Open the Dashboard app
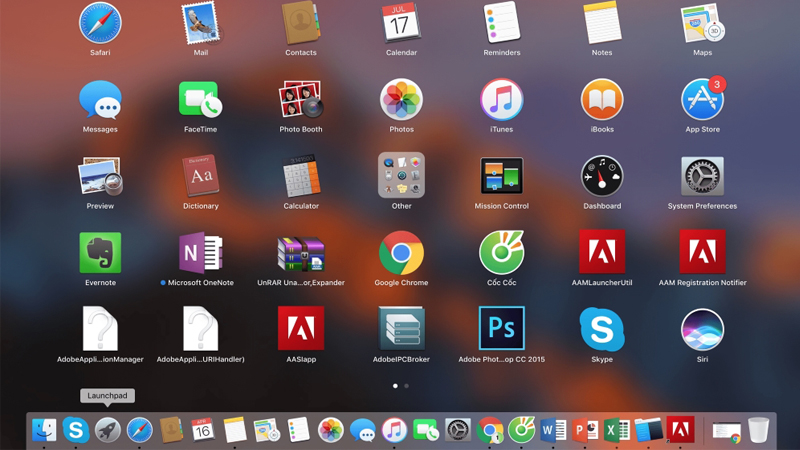 tap(602, 177)
